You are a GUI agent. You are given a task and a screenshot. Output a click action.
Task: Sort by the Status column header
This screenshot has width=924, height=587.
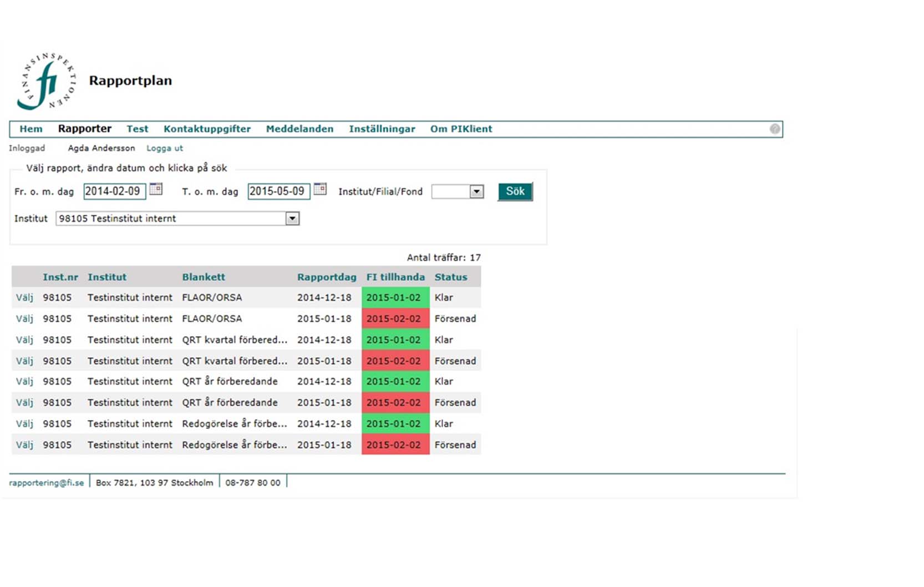pos(451,277)
